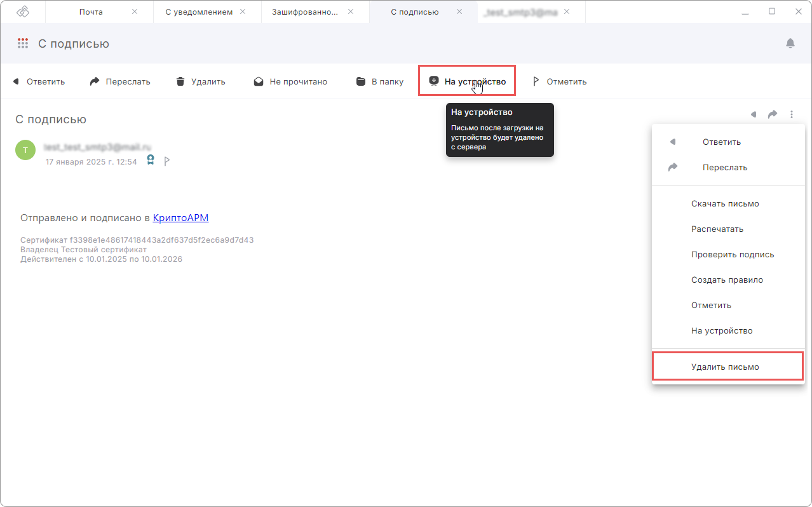Click the Ответить toolbar button label

pyautogui.click(x=46, y=81)
